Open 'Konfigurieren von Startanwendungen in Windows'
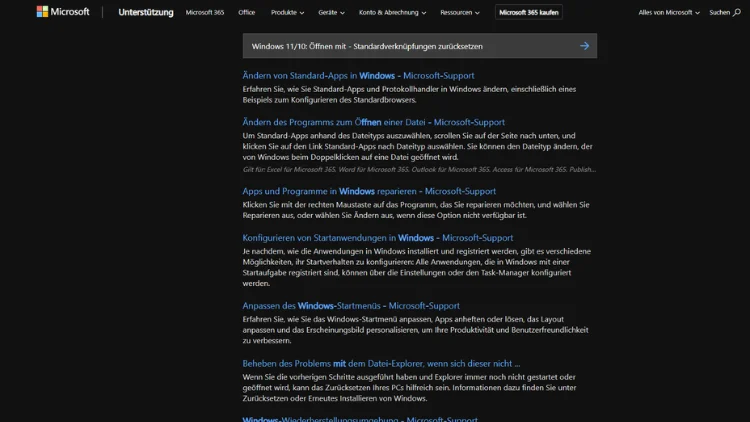The width and height of the screenshot is (750, 422). [x=377, y=237]
